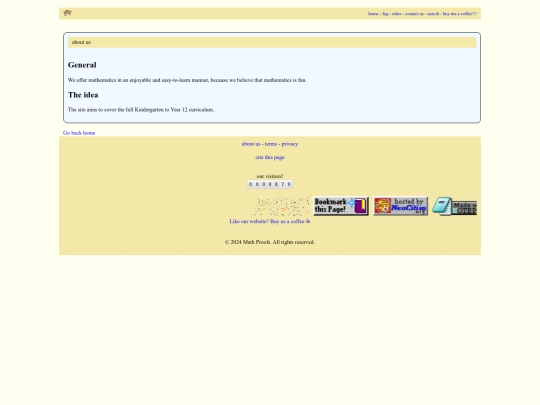Image resolution: width=540 pixels, height=405 pixels.
Task: Click the cite this page link
Action: (x=270, y=157)
